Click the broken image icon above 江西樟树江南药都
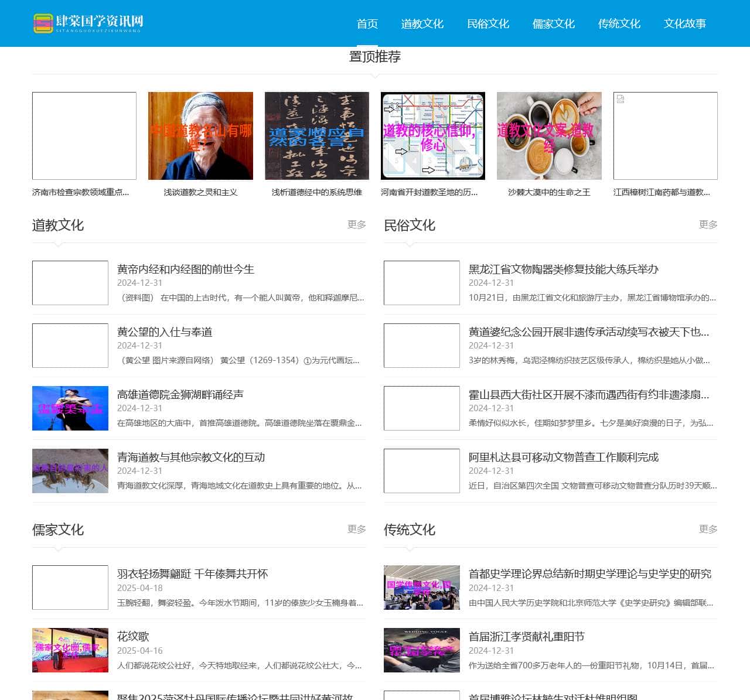Viewport: 750px width, 700px height. [621, 100]
